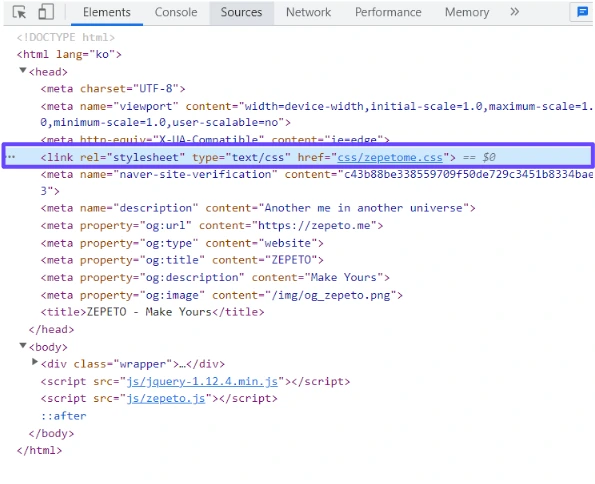Select the DOCTYPE html line
595x484 pixels.
pos(66,37)
